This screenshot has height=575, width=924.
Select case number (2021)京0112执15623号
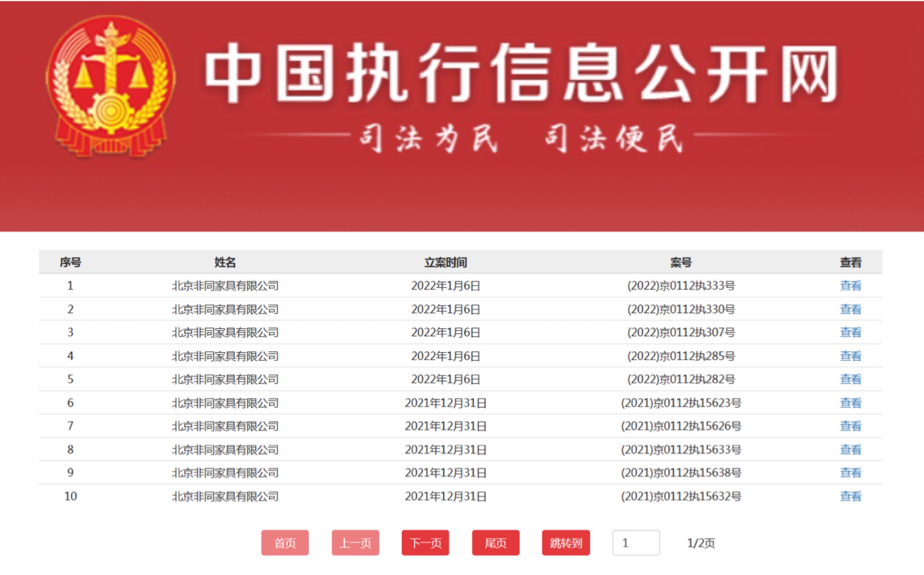[681, 403]
